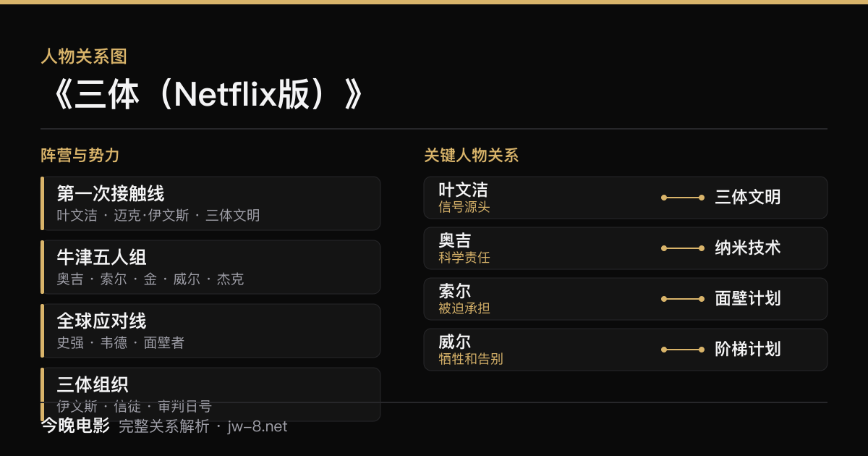Click the 纳米技术 relationship label
868x456 pixels.
point(748,248)
